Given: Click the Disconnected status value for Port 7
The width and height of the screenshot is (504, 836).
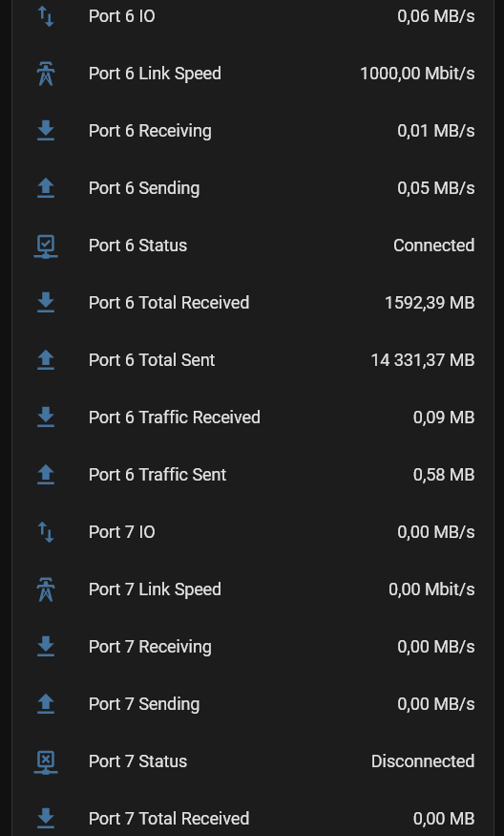Looking at the screenshot, I should [423, 761].
